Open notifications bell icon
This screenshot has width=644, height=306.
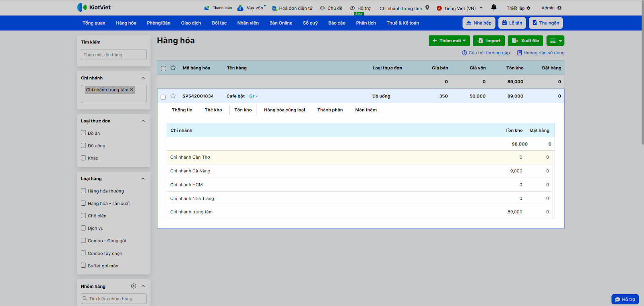[494, 7]
